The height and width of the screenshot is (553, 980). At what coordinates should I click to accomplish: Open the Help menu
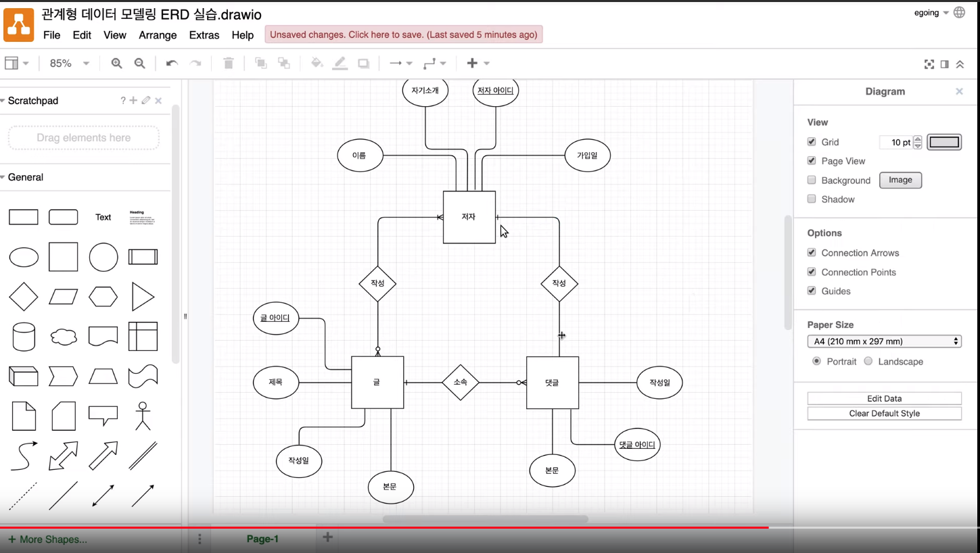pos(243,35)
